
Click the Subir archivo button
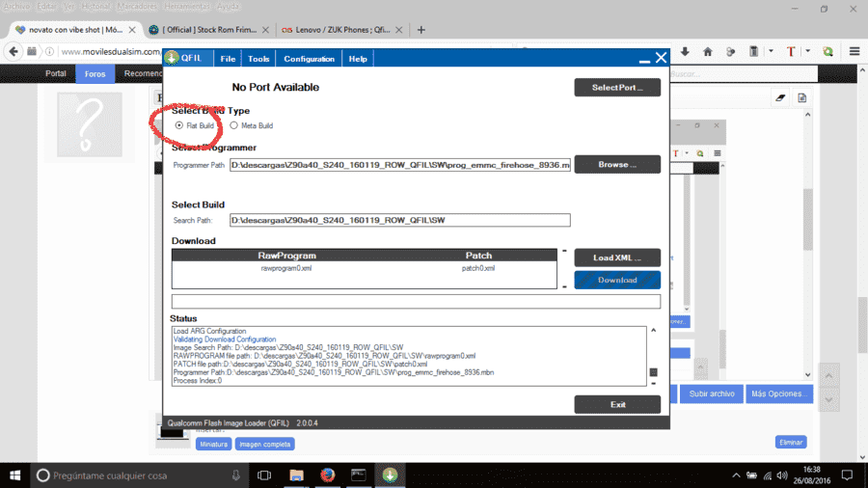[712, 393]
